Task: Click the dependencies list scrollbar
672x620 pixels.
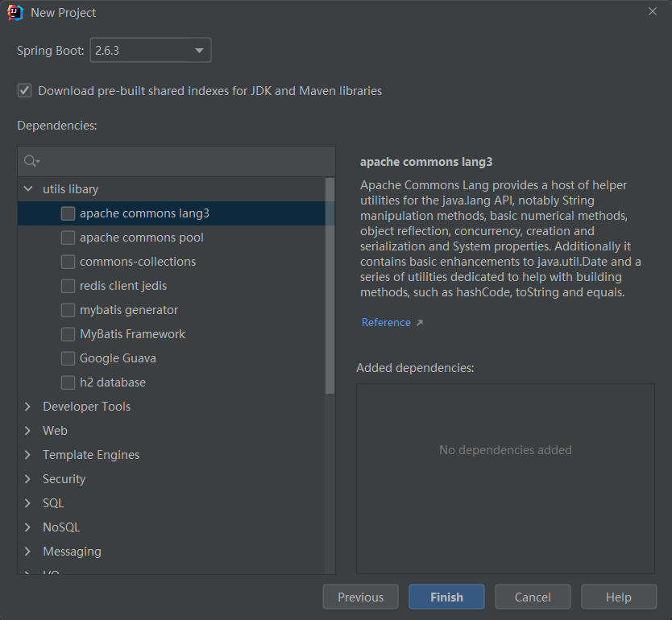Action: click(x=330, y=286)
